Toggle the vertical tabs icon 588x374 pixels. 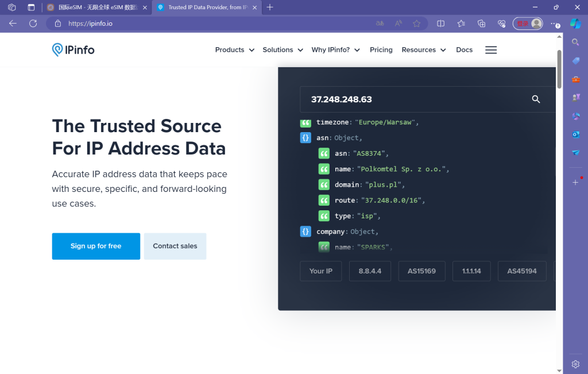tap(31, 7)
